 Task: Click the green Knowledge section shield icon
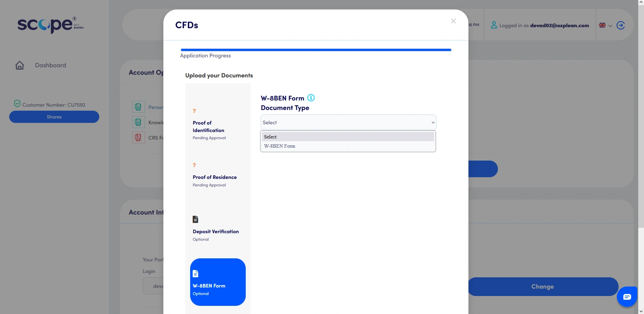click(138, 122)
